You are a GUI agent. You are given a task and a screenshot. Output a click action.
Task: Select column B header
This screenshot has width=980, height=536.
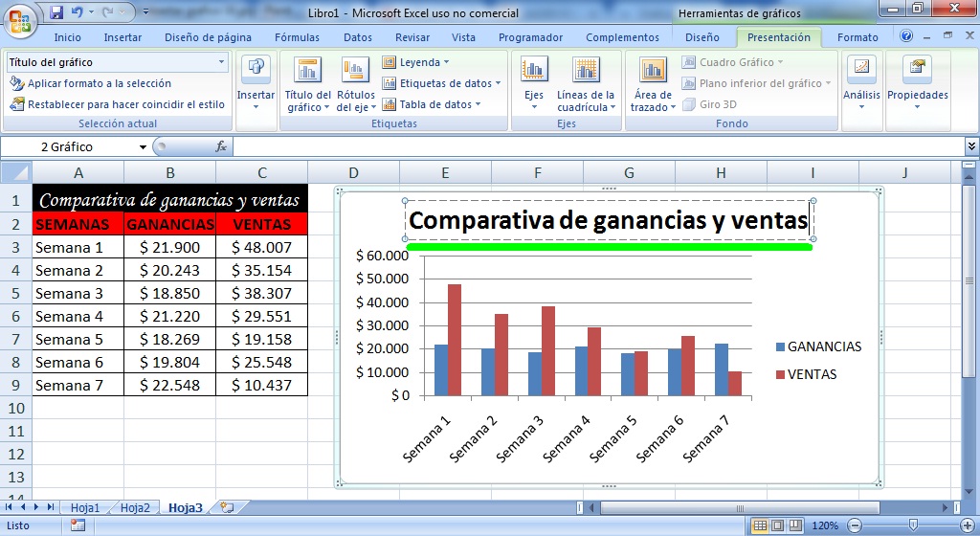point(170,173)
